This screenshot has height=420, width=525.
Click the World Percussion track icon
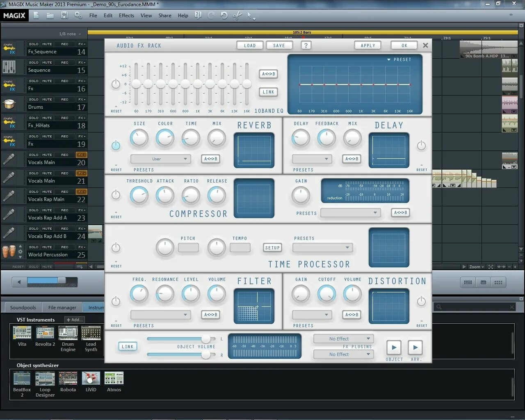[x=9, y=251]
